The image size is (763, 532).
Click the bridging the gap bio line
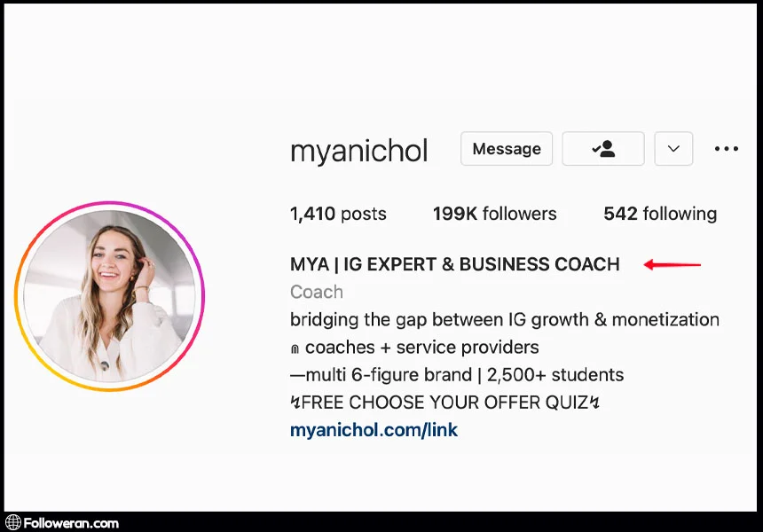[x=505, y=320]
